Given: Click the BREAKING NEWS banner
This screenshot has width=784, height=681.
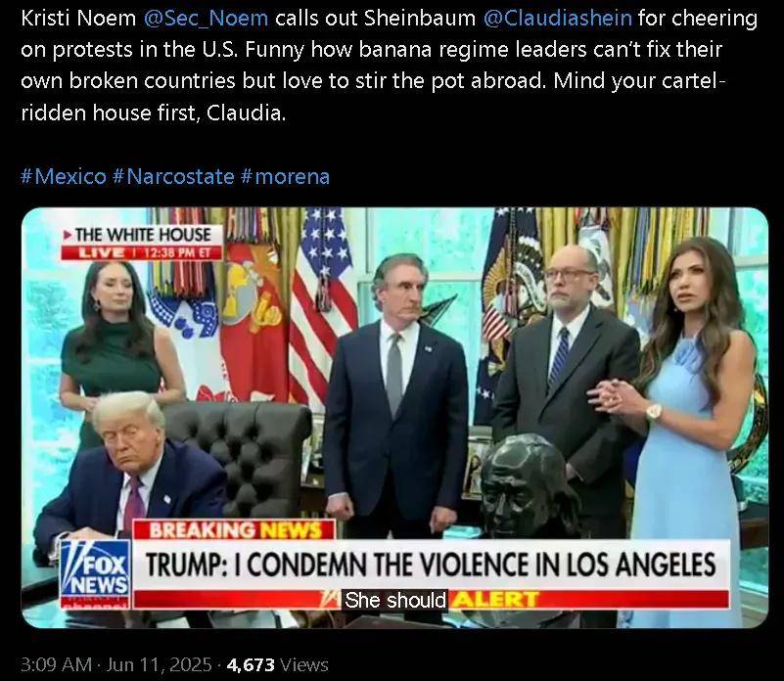Looking at the screenshot, I should 234,530.
